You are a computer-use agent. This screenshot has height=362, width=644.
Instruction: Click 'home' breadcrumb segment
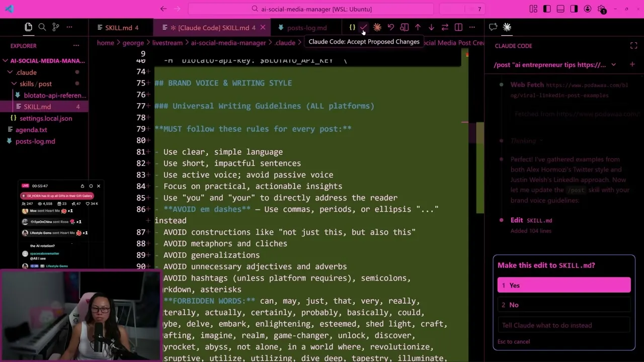coord(105,43)
